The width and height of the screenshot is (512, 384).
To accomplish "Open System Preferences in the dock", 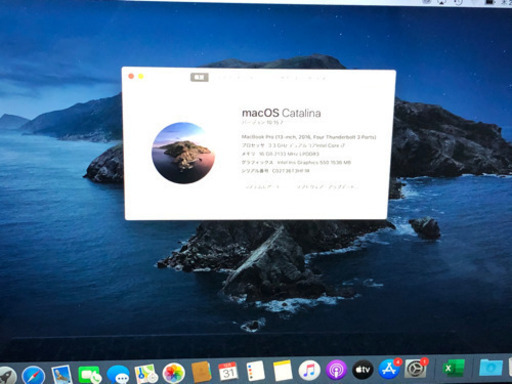I will pyautogui.click(x=415, y=368).
